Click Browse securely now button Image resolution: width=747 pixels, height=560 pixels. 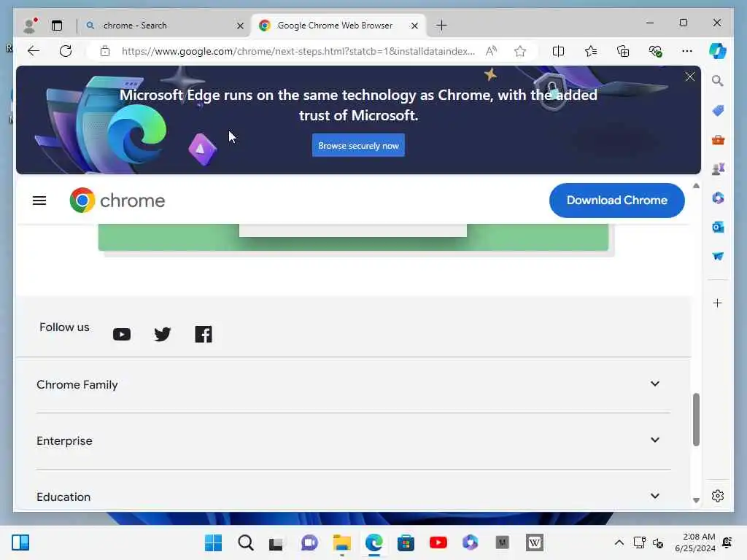tap(358, 145)
